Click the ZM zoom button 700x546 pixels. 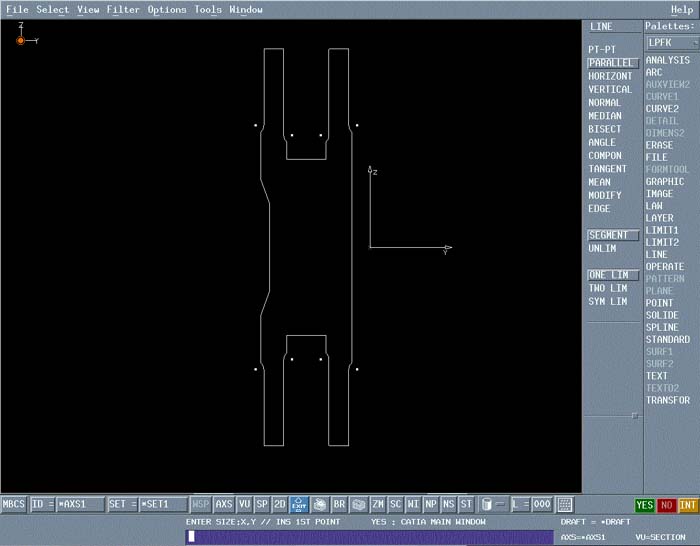point(378,505)
